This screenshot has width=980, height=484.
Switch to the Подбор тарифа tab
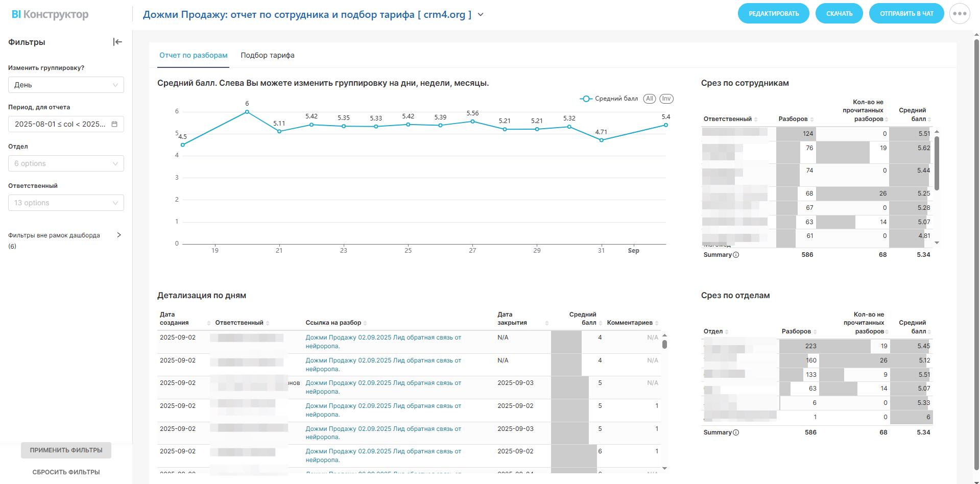tap(267, 55)
